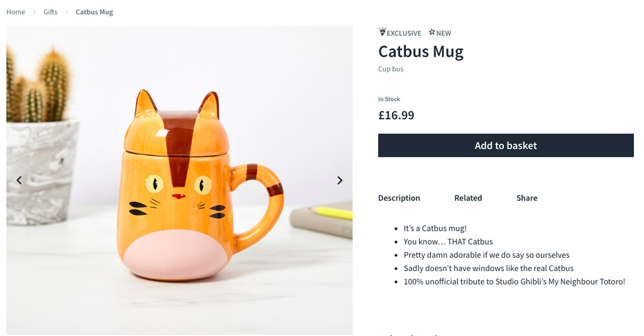
Task: Click the In Stock status label
Action: 389,99
